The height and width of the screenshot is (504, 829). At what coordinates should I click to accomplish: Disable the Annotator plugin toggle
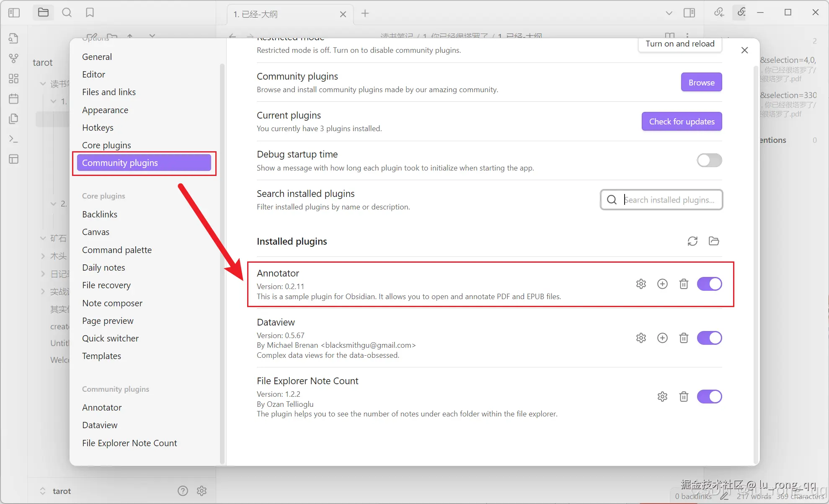[709, 284]
